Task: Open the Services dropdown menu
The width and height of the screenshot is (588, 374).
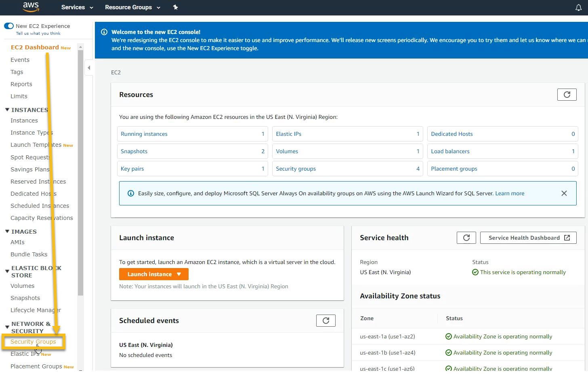Action: point(77,7)
